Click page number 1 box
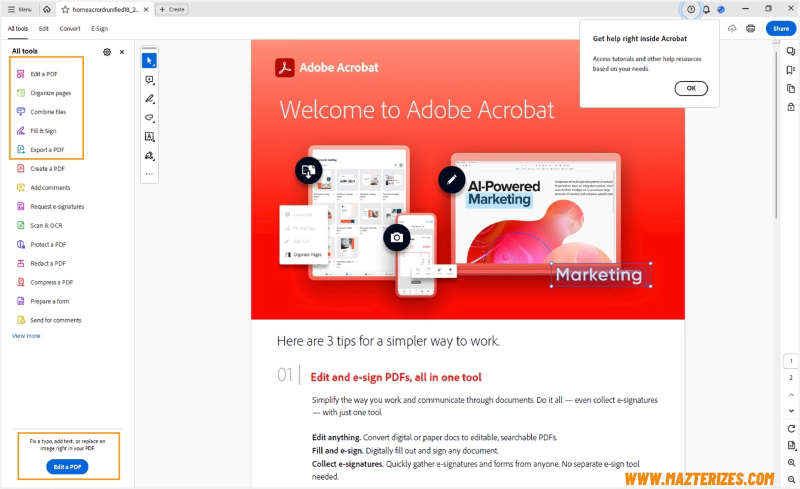The width and height of the screenshot is (800, 489). (x=791, y=361)
